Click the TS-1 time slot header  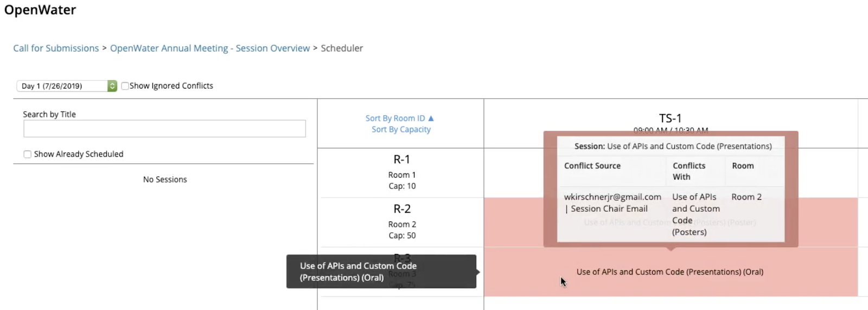(670, 118)
